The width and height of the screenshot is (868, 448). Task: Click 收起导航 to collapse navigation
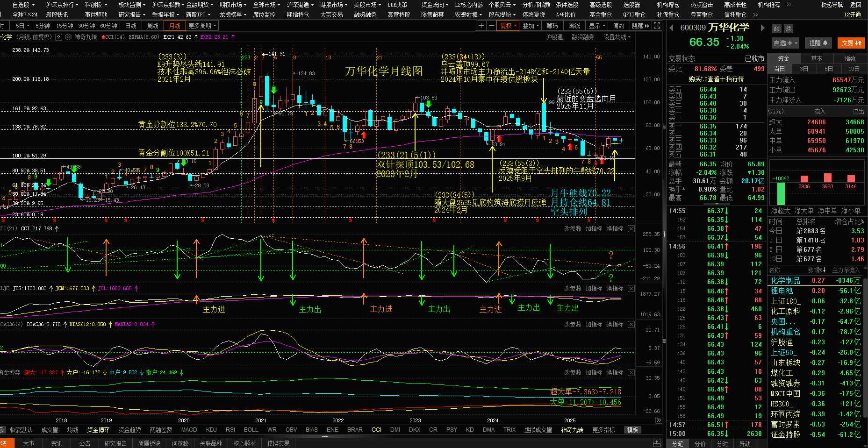pyautogui.click(x=832, y=5)
